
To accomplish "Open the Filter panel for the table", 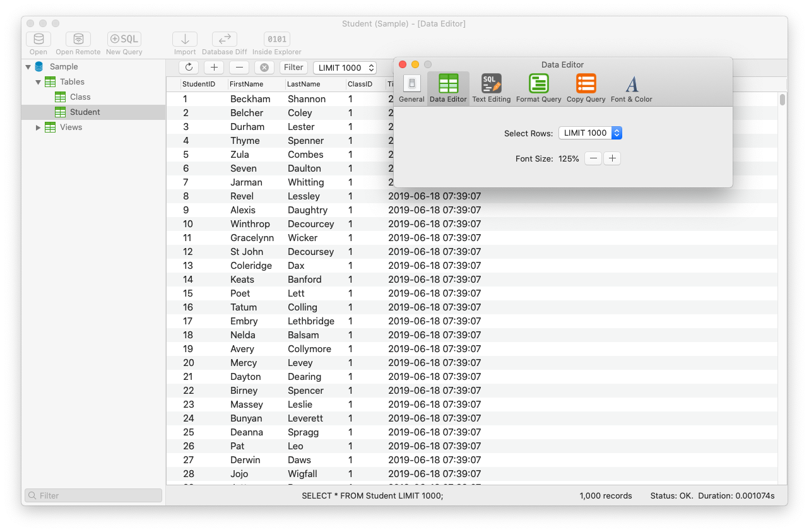I will (x=293, y=67).
